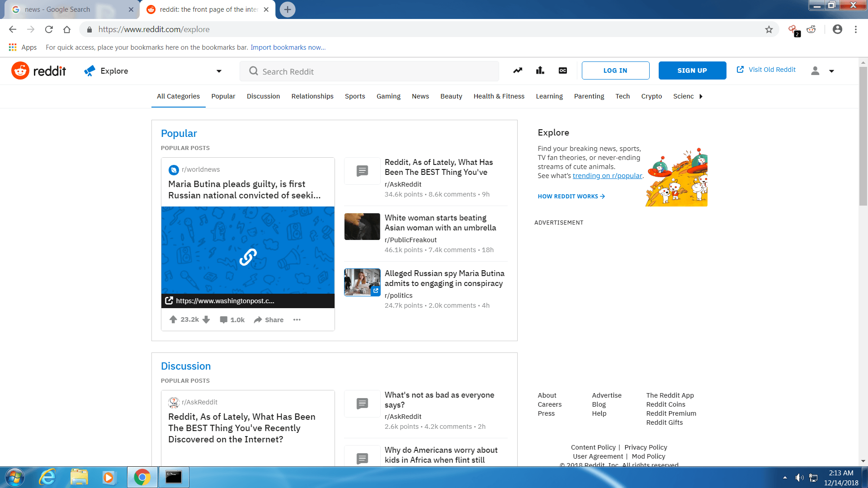
Task: Click the LOG IN button
Action: 616,70
